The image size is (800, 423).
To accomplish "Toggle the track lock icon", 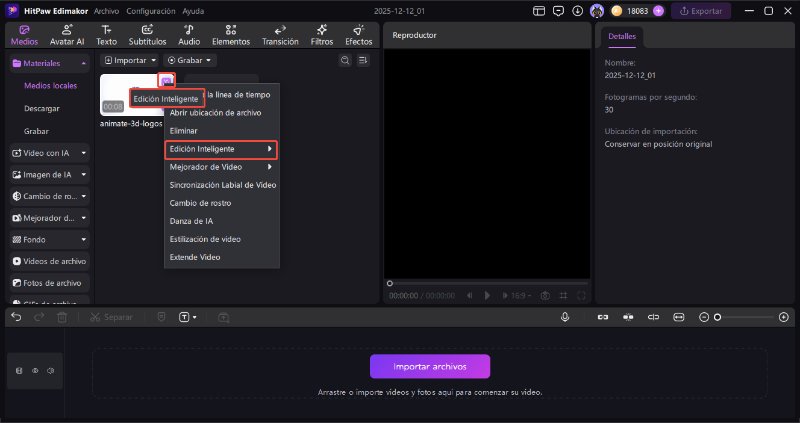I will 19,370.
